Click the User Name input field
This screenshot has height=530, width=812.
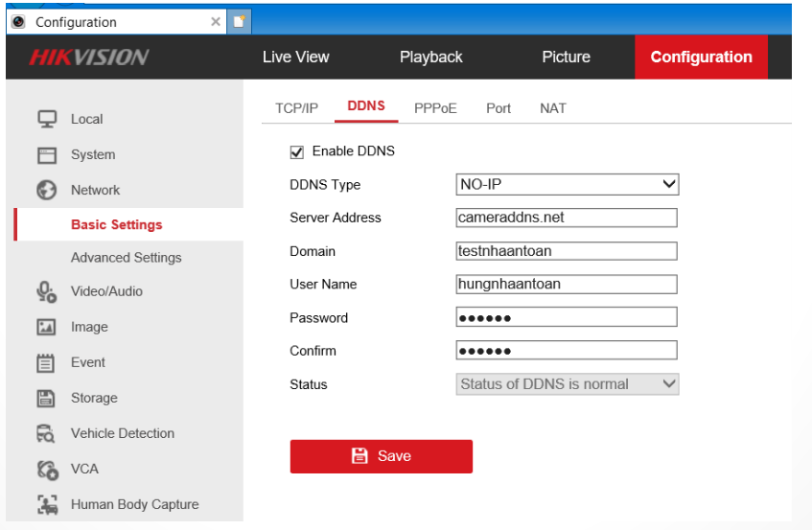click(x=567, y=284)
